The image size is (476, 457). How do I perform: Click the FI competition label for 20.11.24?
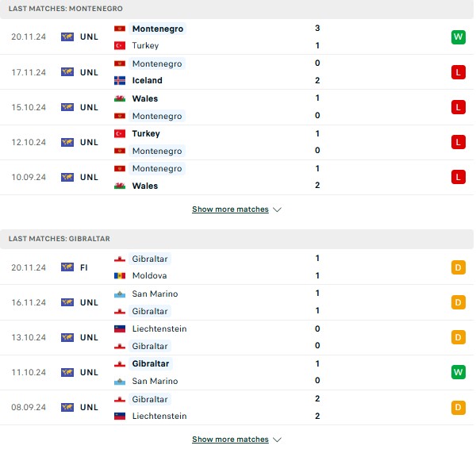[x=84, y=267]
